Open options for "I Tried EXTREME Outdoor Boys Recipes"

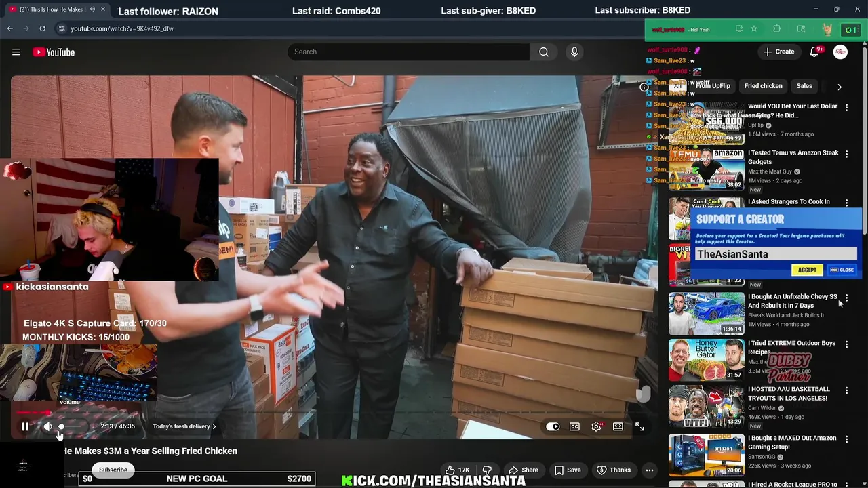coord(846,344)
